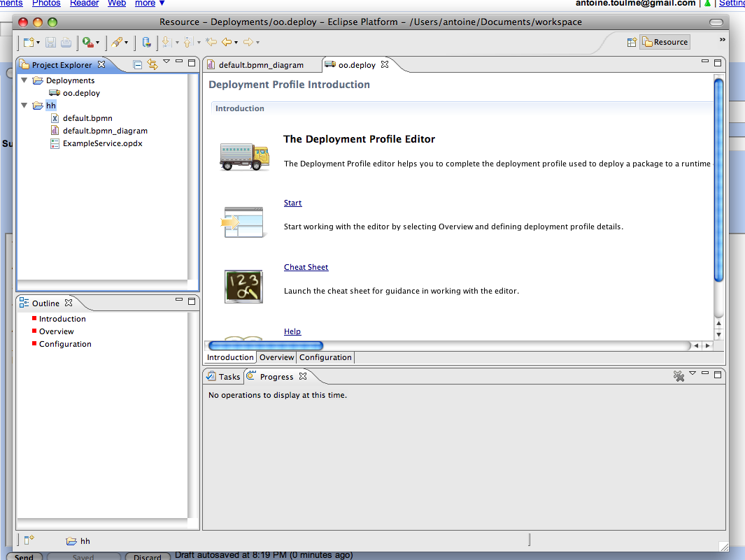Screen dimensions: 745x560
Task: Click the Save disk icon in toolbar
Action: (x=50, y=42)
